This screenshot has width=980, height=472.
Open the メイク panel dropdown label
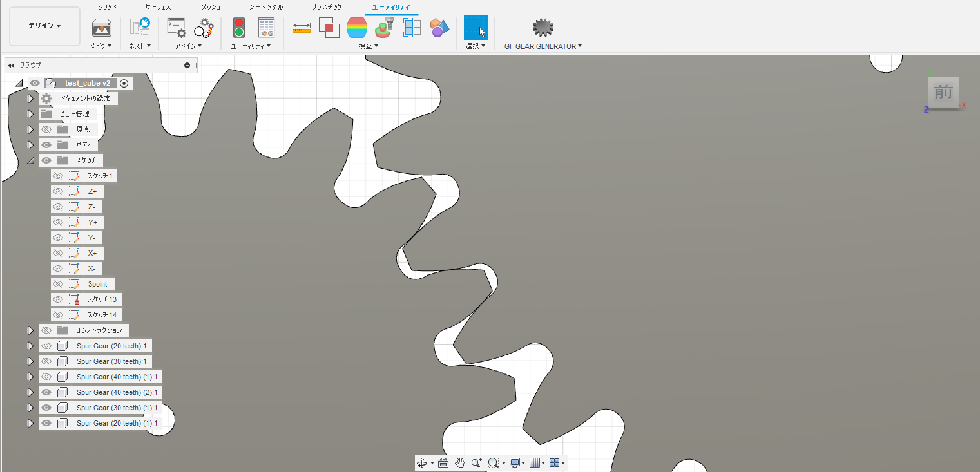(x=101, y=46)
